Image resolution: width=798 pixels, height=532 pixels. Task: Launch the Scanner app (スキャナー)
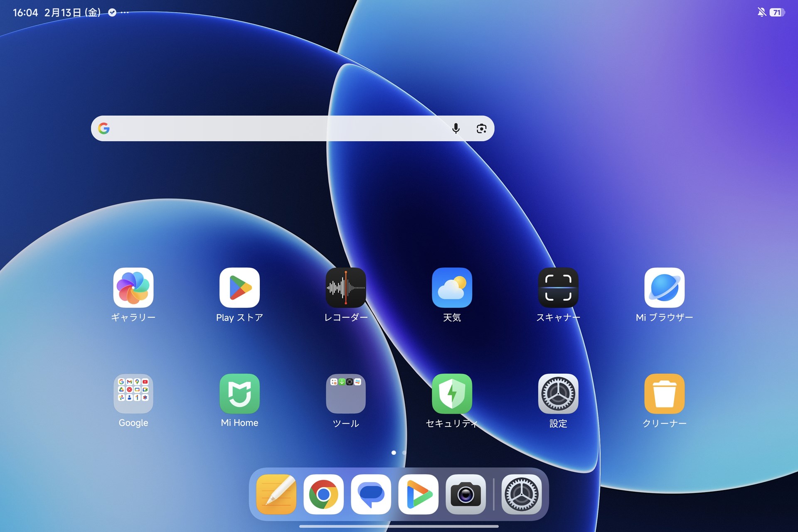click(x=558, y=287)
